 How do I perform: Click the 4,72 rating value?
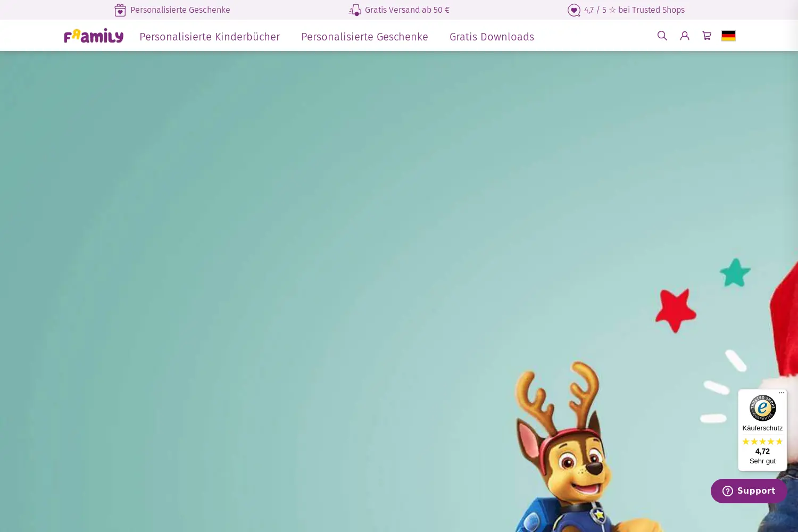(x=762, y=451)
